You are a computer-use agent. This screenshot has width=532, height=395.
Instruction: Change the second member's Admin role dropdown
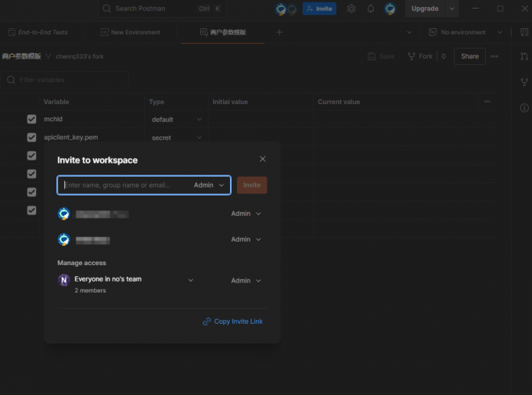[x=246, y=239]
